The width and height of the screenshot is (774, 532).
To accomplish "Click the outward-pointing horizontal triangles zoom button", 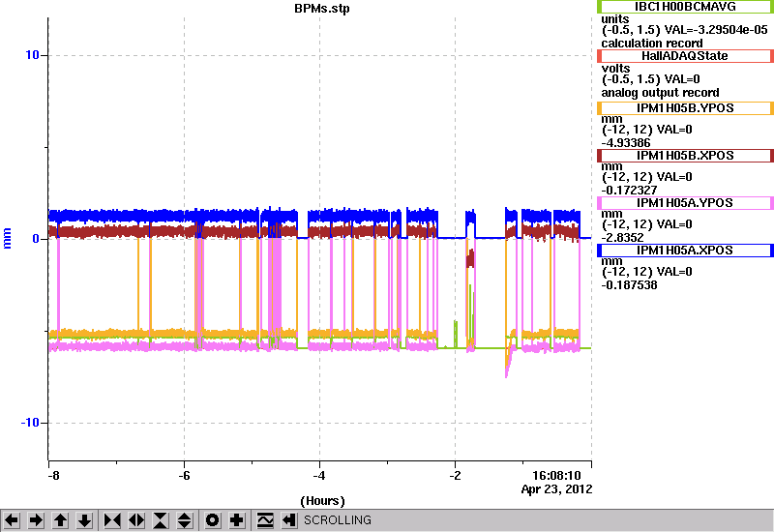I will click(x=136, y=520).
